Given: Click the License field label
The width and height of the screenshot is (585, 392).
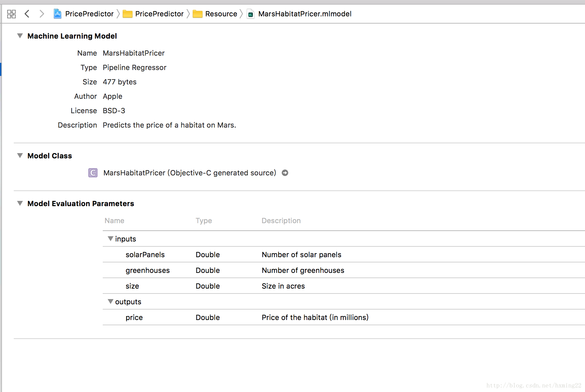Looking at the screenshot, I should click(84, 111).
